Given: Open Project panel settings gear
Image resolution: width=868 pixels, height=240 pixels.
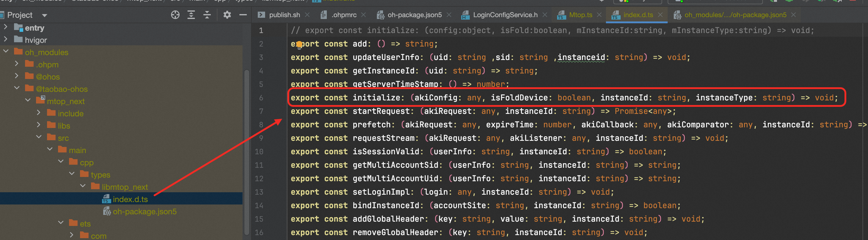Looking at the screenshot, I should click(x=227, y=15).
